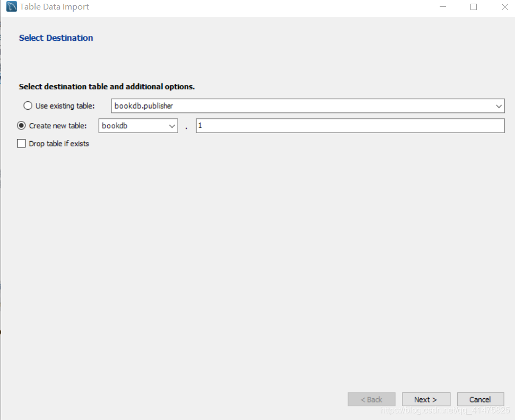Click the new table name input field
Viewport: 515px width, 420px height.
[x=350, y=126]
